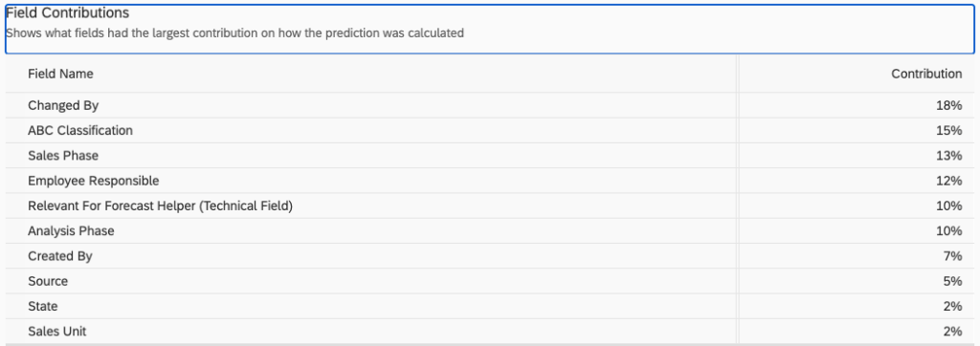This screenshot has height=346, width=980.
Task: Click the Field Contributions description text
Action: click(235, 33)
